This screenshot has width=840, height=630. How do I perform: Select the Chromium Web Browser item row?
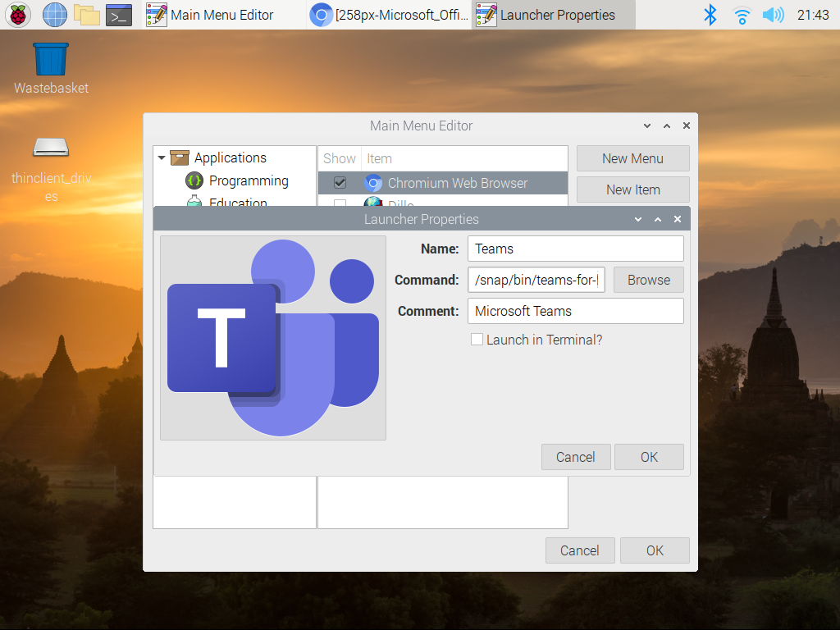(x=443, y=183)
